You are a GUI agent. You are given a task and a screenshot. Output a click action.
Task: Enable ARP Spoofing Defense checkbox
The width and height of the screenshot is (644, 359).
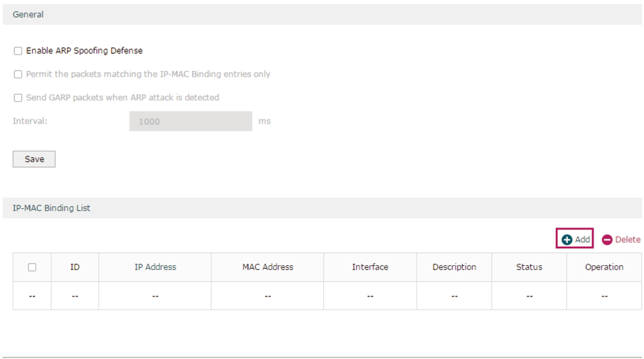18,51
